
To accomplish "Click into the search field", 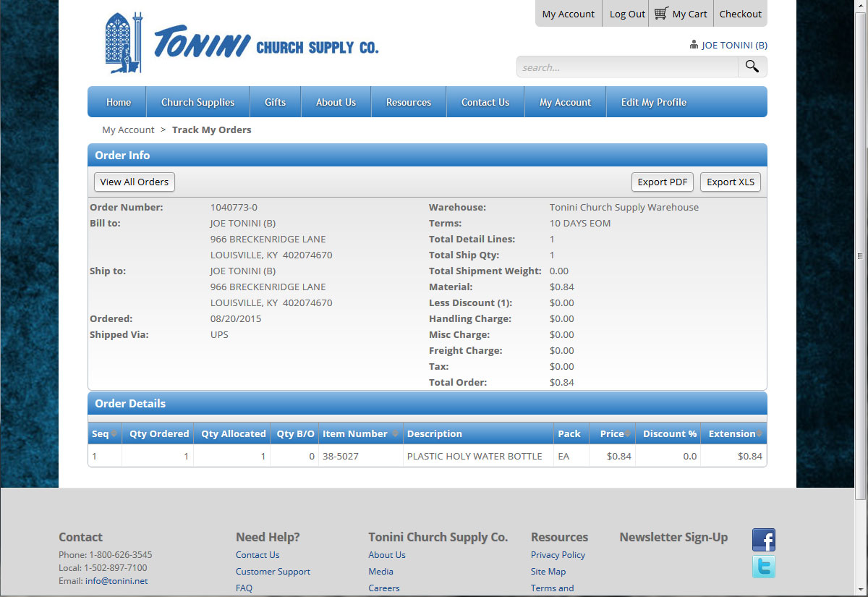I will 627,67.
